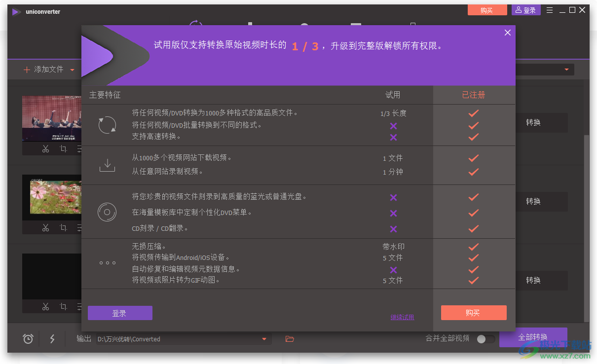Viewport: 597px width, 364px height.
Task: Click the text 在海量模板库中定制个性化DVD菜单。
Action: [x=192, y=213]
